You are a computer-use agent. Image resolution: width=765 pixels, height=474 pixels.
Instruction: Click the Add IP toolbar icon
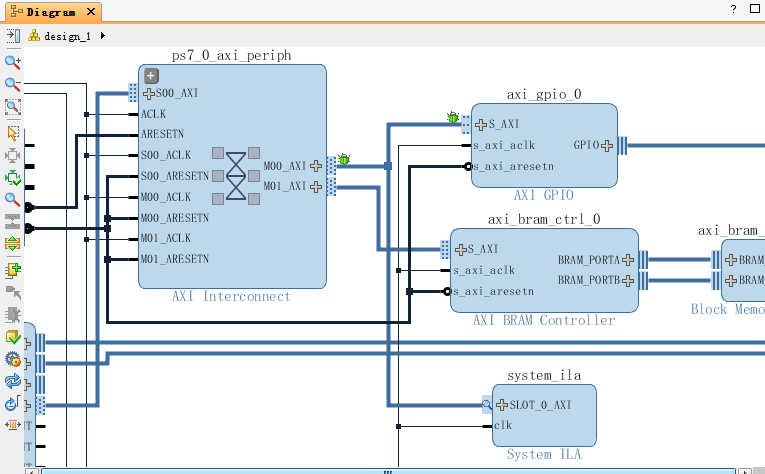point(13,270)
